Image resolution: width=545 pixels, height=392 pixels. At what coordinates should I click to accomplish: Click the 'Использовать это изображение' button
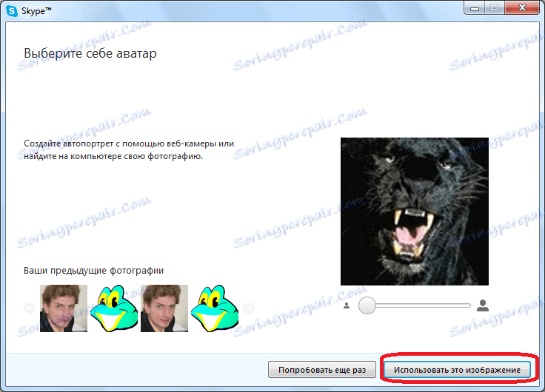[x=457, y=370]
